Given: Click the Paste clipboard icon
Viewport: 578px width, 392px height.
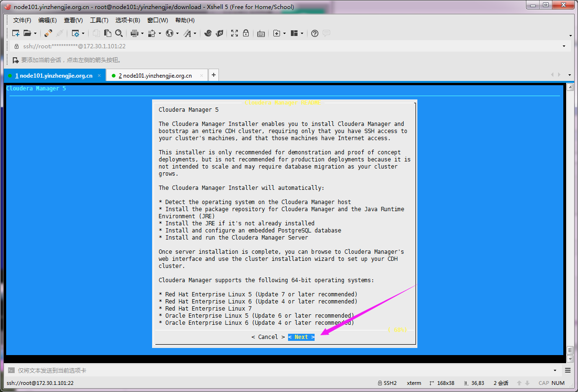Looking at the screenshot, I should point(108,33).
